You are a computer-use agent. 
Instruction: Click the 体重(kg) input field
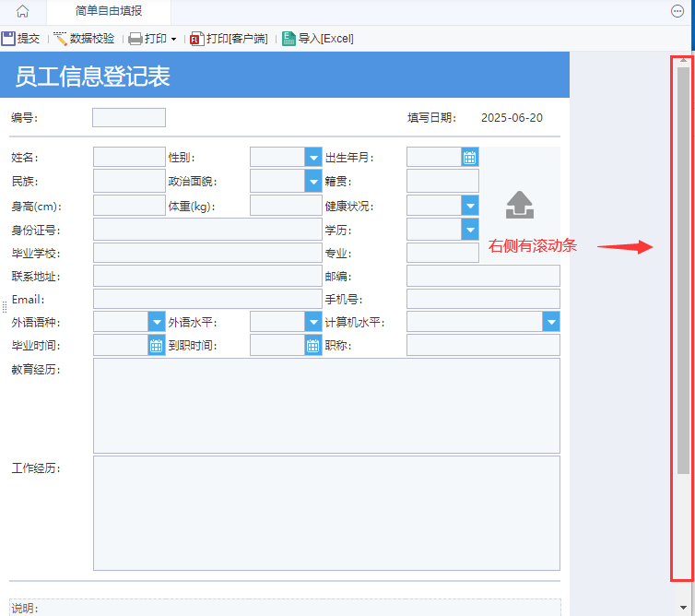(x=286, y=206)
